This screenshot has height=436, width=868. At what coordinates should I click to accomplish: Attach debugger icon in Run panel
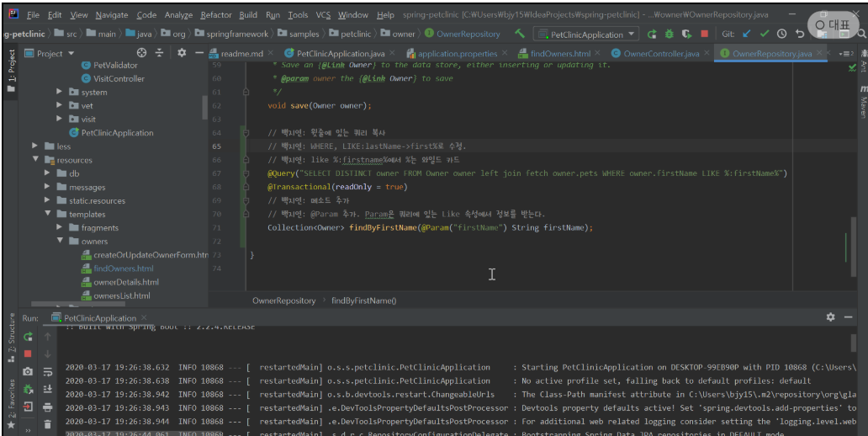pos(28,390)
